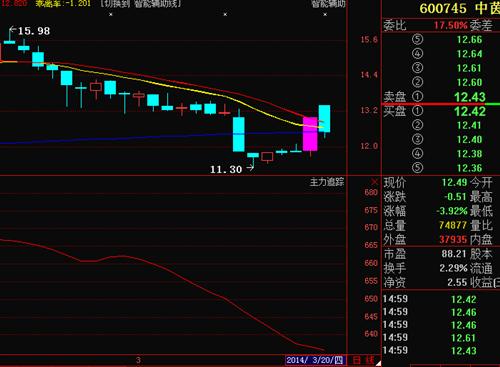Viewport: 500px width, 367px height.
Task: Click the latest 14:59 trade row at 12.43
Action: coord(440,350)
